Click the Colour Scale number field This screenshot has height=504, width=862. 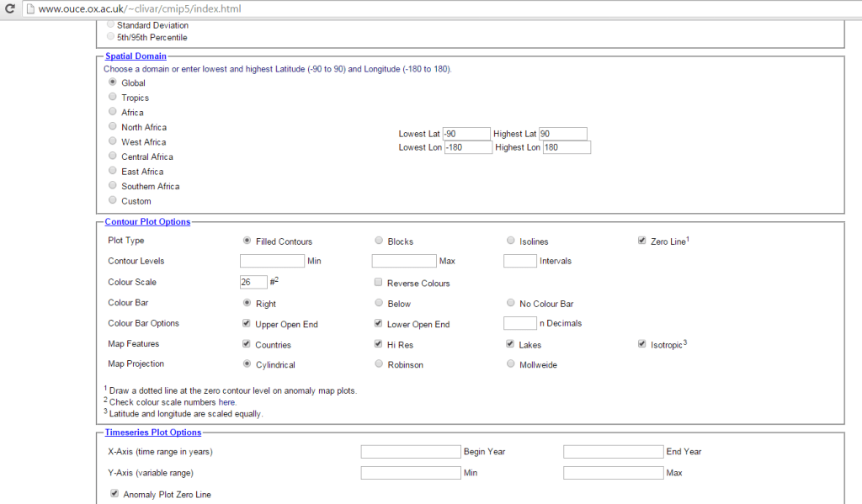pos(253,282)
